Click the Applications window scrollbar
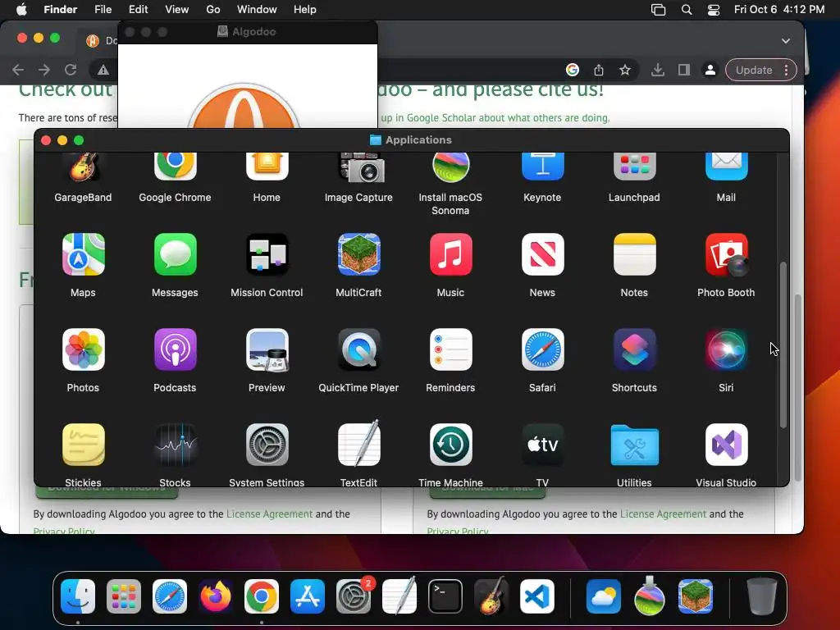Viewport: 840px width, 630px height. [783, 345]
